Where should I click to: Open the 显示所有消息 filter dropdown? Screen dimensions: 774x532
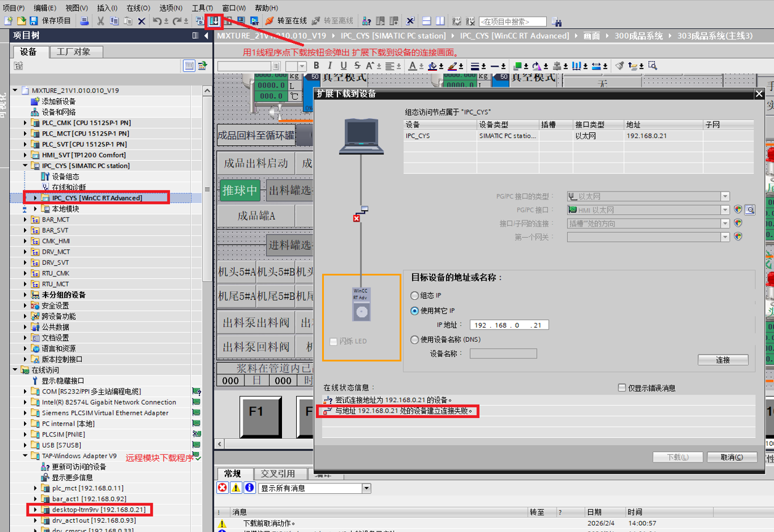[366, 488]
